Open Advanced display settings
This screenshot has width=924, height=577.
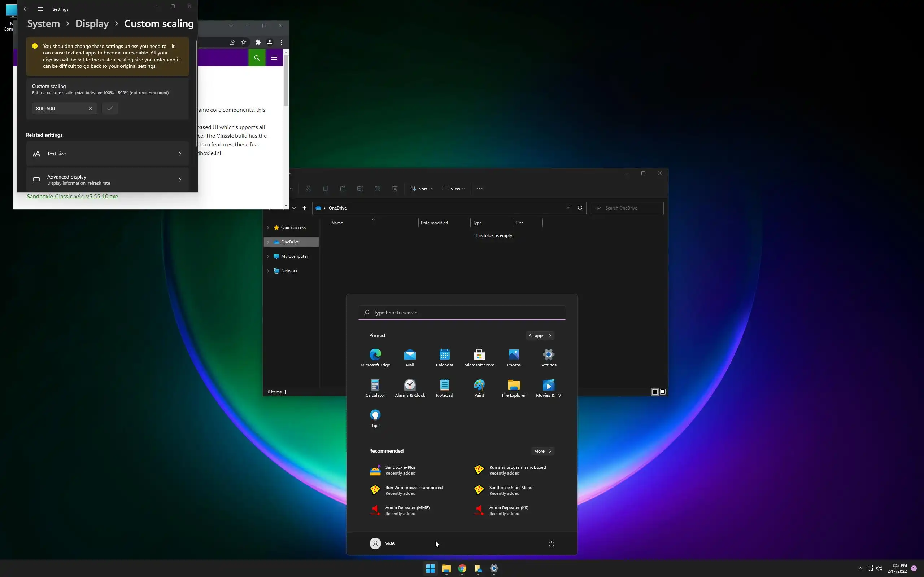point(107,179)
